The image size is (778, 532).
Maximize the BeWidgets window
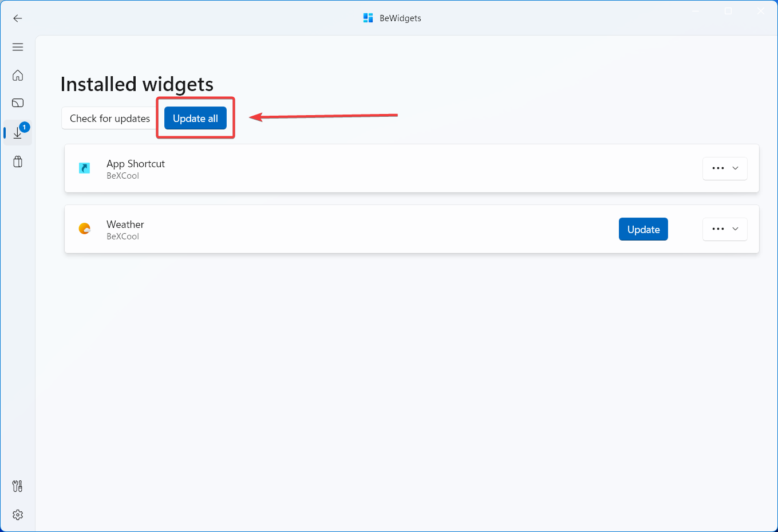tap(728, 11)
